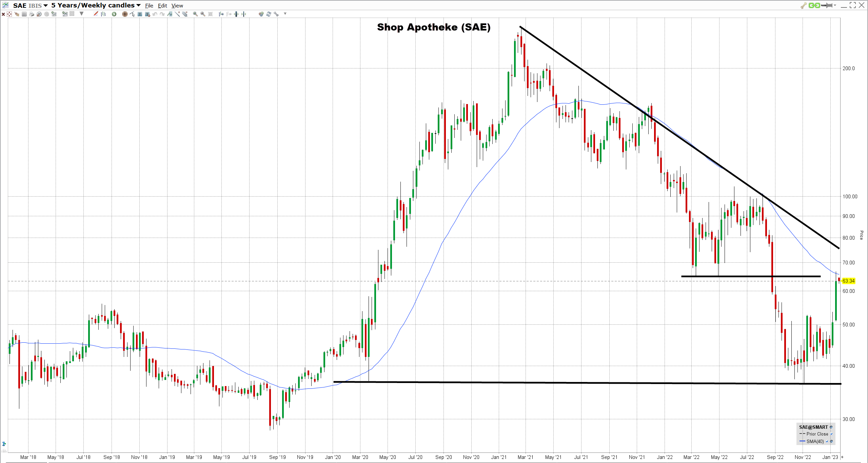Click the Mar '18 time axis label
The height and width of the screenshot is (463, 868).
point(28,457)
